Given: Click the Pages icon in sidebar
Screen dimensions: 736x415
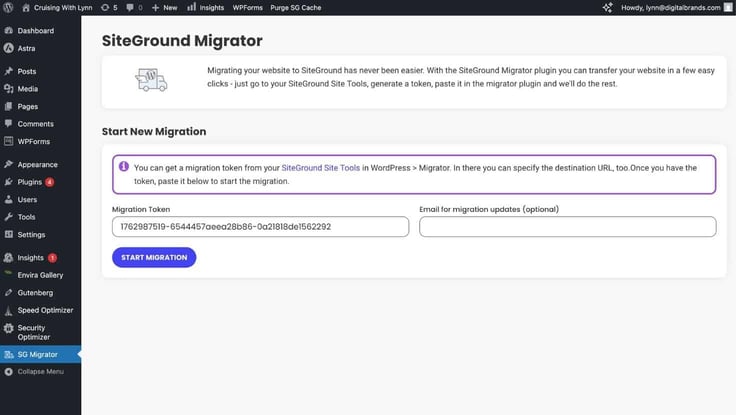Looking at the screenshot, I should (8, 106).
